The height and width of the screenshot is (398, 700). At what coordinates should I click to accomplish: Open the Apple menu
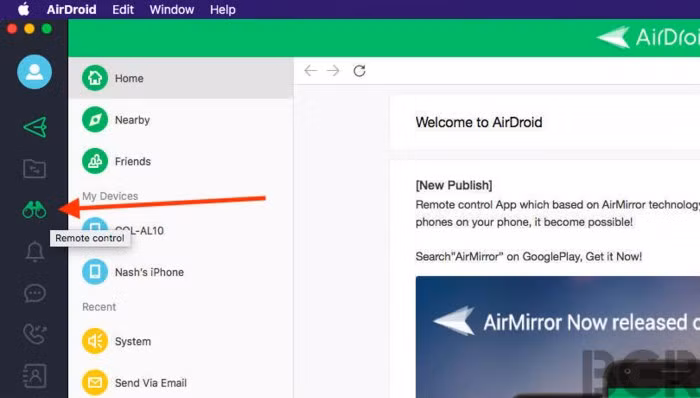point(23,9)
